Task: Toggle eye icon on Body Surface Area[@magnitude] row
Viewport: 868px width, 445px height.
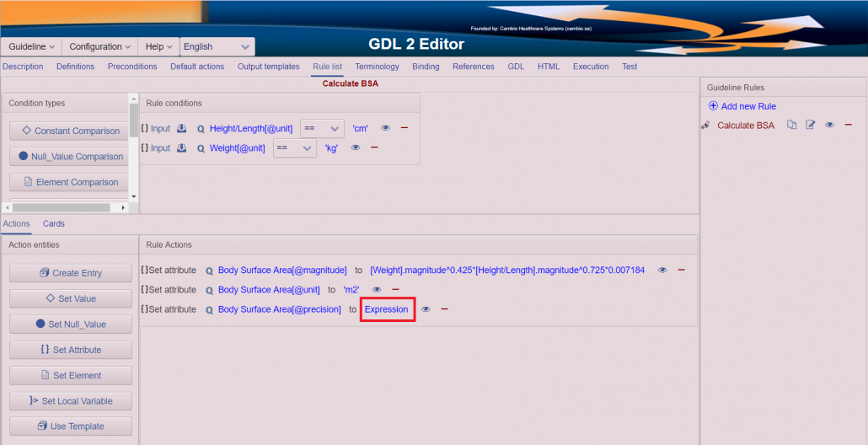Action: (x=662, y=270)
